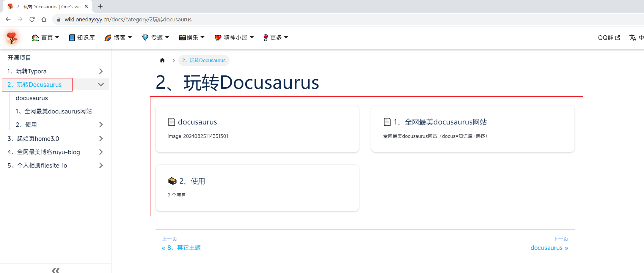Select 2、玩转Docusaurus in the sidebar
Viewport: 644px width, 273px height.
pyautogui.click(x=34, y=85)
